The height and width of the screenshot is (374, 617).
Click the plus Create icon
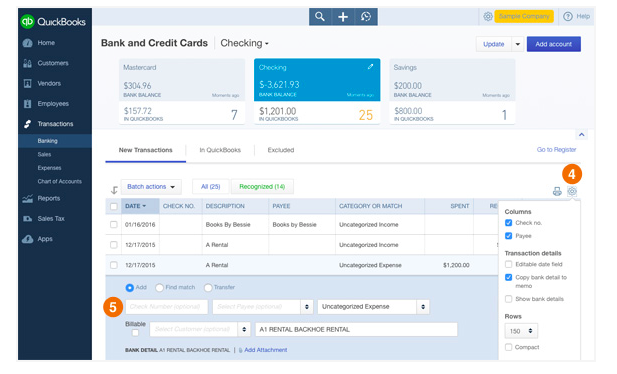click(x=343, y=17)
